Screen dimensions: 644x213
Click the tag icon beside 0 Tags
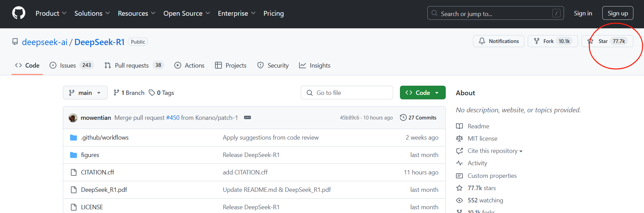(152, 93)
